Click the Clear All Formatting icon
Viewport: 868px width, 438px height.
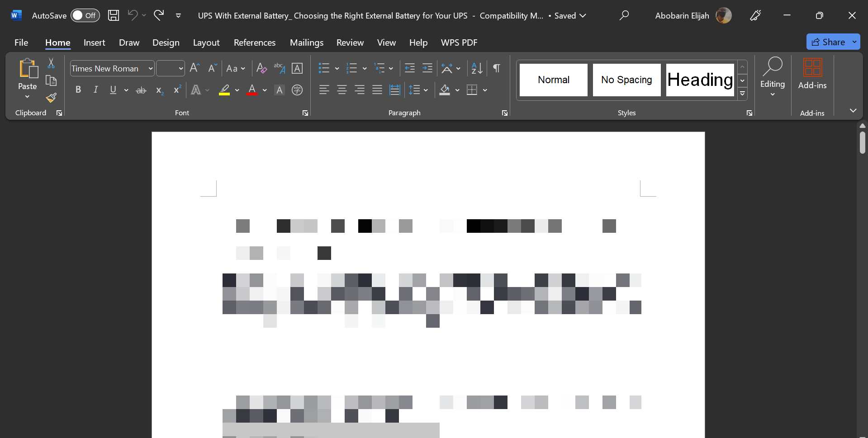pyautogui.click(x=261, y=68)
